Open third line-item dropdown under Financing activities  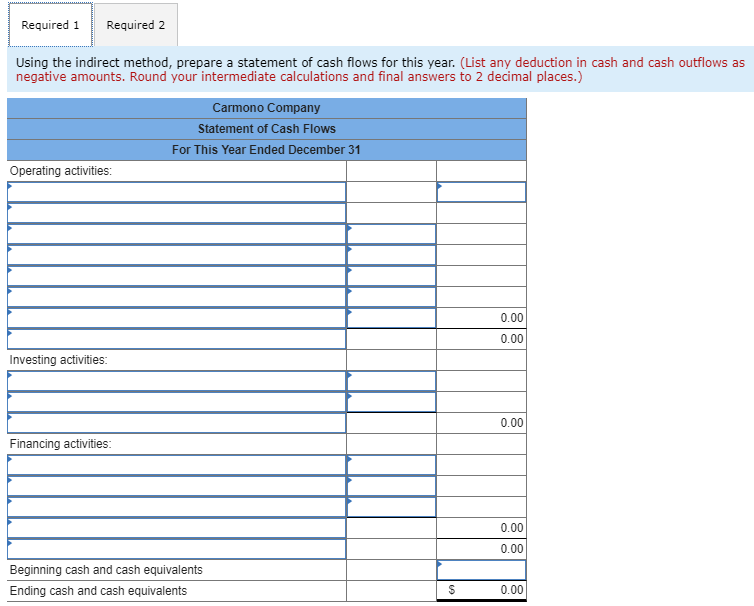tap(176, 507)
